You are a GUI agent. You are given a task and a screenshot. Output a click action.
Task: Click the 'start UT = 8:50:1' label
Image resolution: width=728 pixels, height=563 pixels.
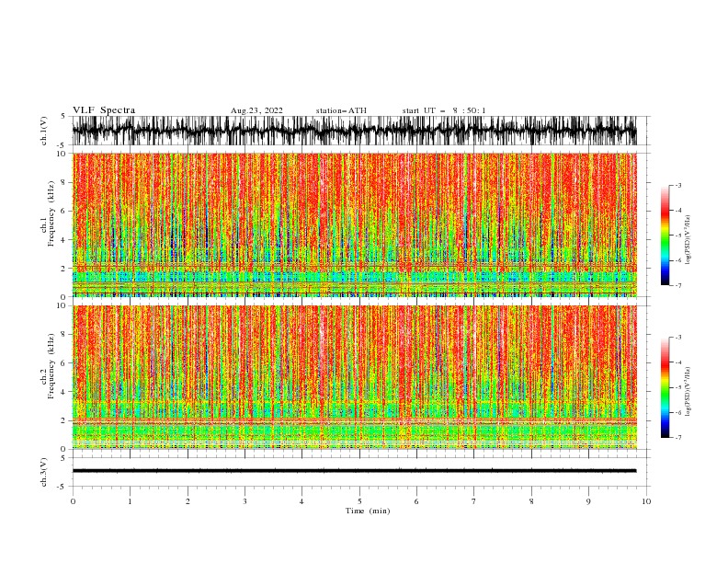444,110
